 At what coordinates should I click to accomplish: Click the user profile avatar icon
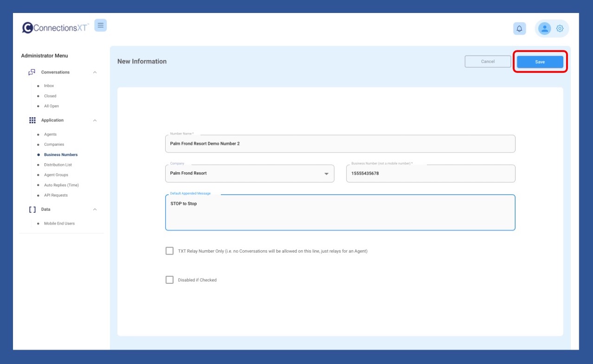tap(544, 29)
